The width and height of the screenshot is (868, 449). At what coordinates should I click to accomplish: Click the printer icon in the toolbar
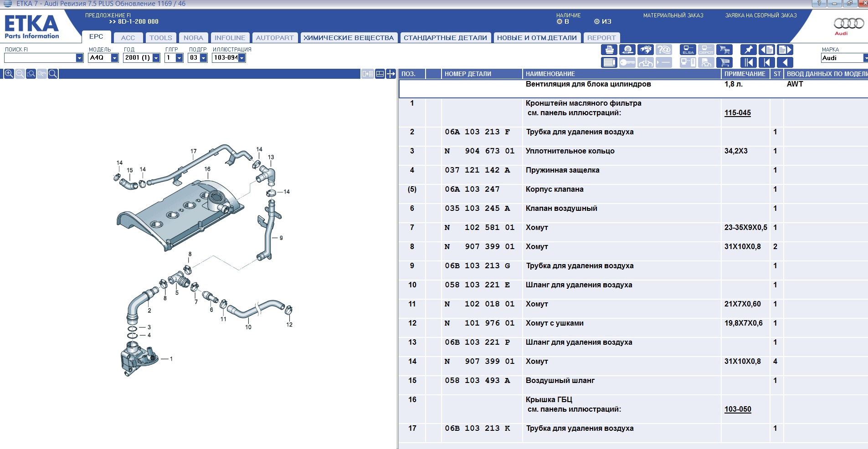[x=609, y=50]
